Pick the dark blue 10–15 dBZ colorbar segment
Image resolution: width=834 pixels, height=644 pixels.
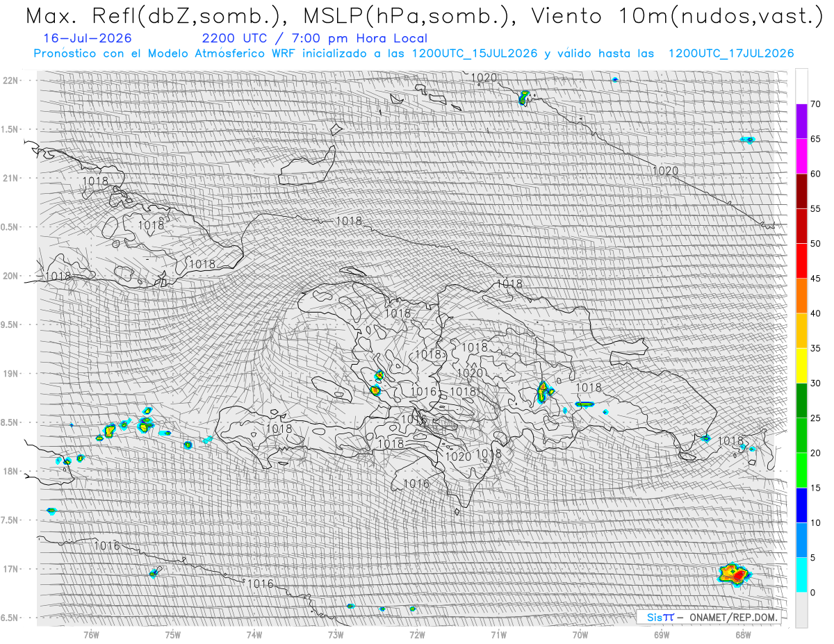801,505
